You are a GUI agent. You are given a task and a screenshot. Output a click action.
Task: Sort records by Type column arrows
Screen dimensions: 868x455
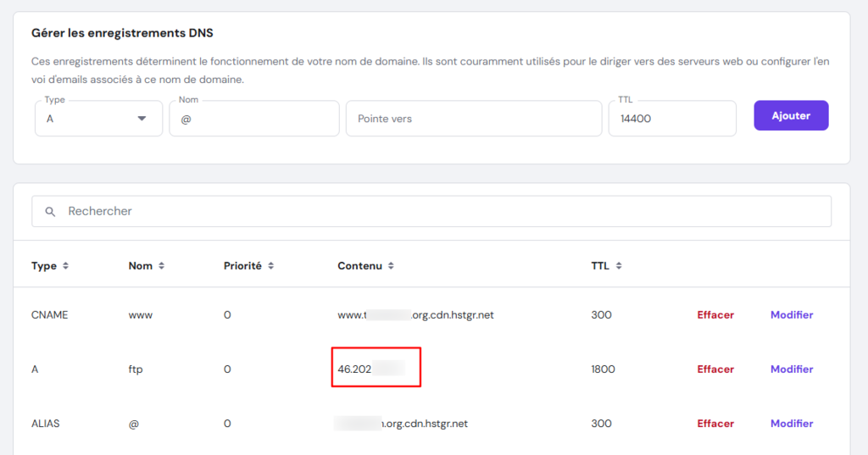(65, 266)
